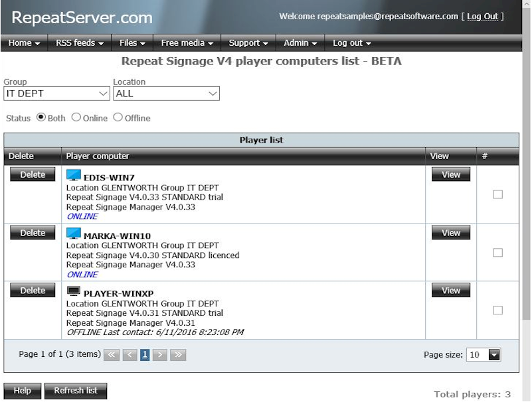
Task: Click 'Repeat Signage V4.0.33 STANDARD trial' text
Action: point(145,197)
